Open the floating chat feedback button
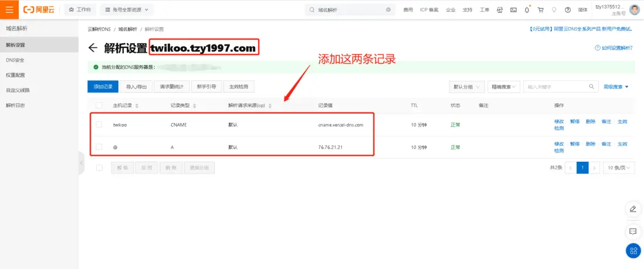Screen dimensions: 644x269 point(633,231)
